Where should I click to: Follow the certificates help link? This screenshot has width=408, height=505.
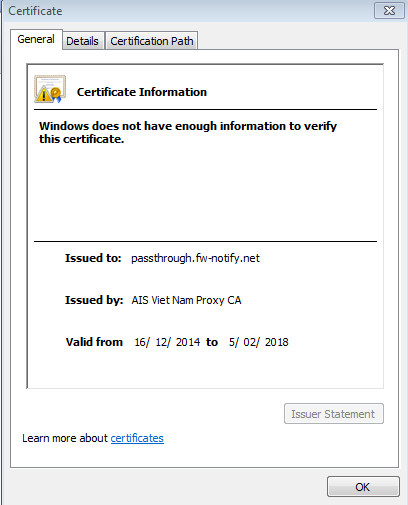coord(137,438)
